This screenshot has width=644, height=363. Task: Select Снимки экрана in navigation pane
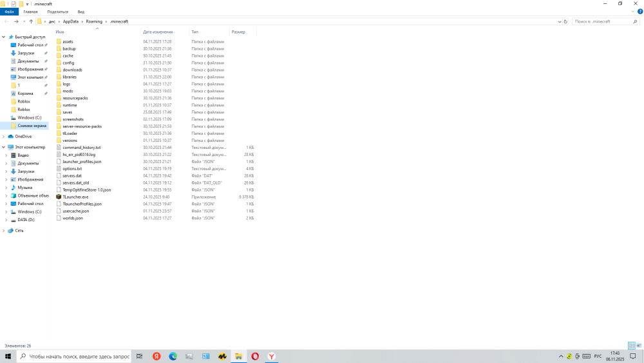tap(32, 126)
